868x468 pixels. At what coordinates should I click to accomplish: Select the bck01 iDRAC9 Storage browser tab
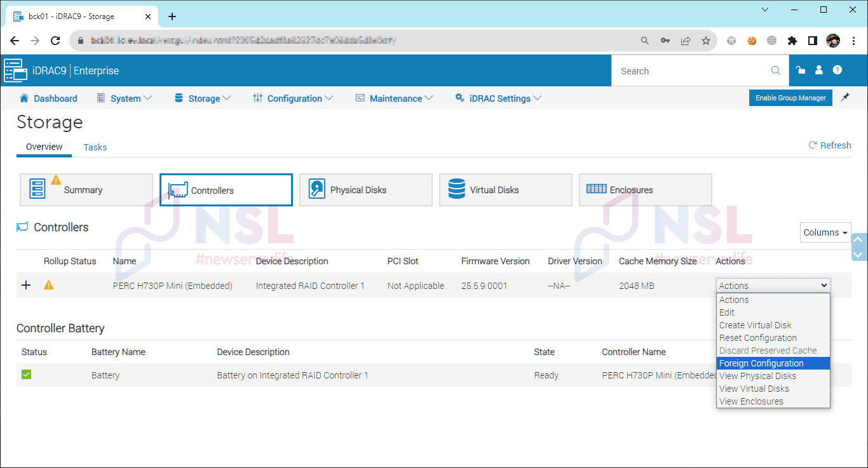click(x=81, y=17)
